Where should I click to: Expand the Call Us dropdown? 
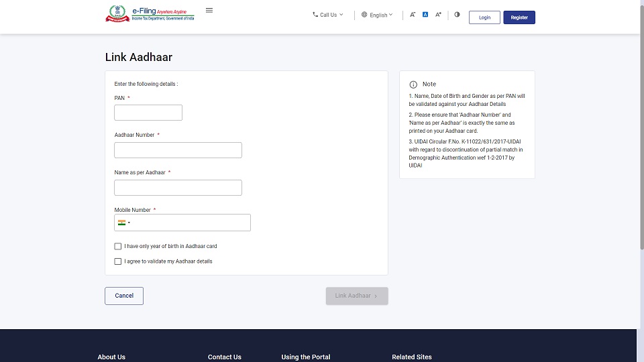click(x=327, y=15)
